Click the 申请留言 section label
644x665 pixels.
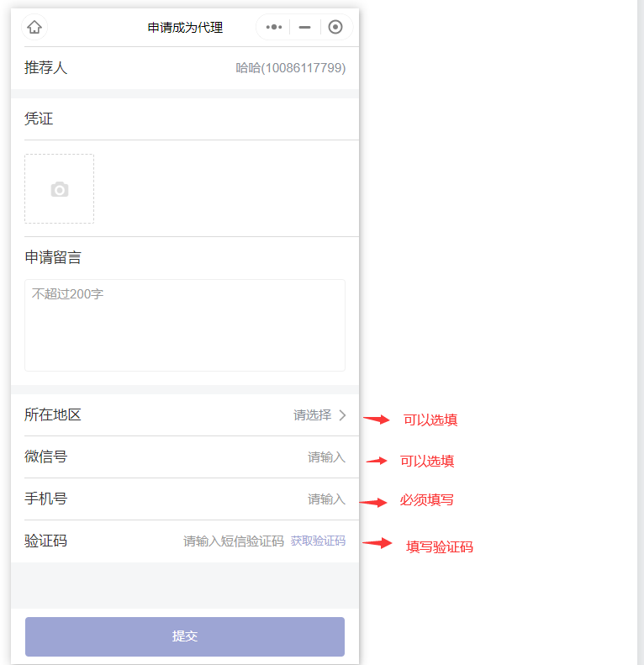click(x=53, y=257)
